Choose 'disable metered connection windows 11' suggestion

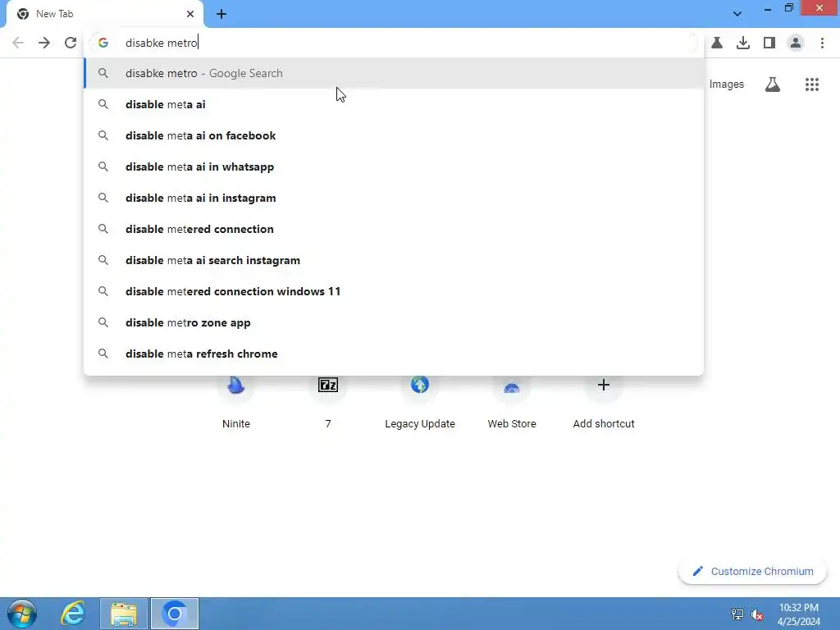click(394, 291)
